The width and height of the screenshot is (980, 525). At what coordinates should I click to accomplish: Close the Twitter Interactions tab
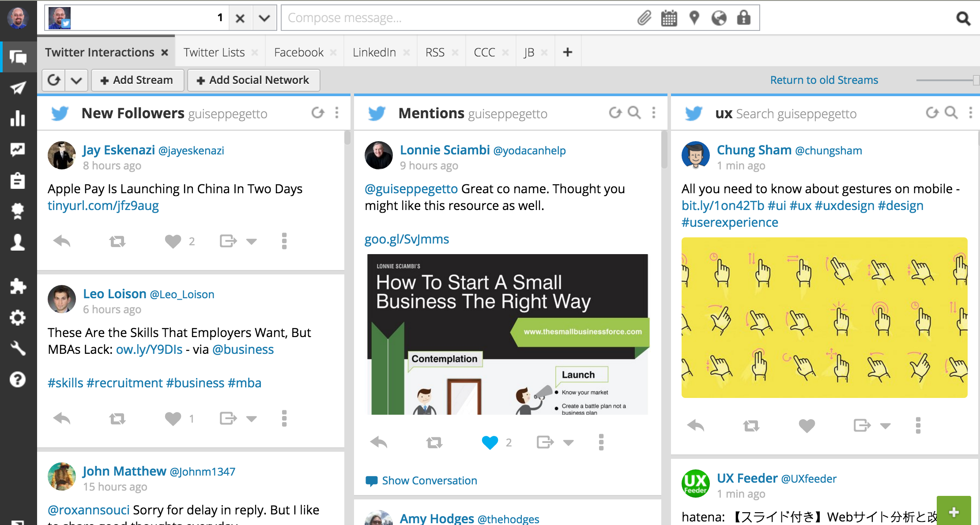point(165,52)
